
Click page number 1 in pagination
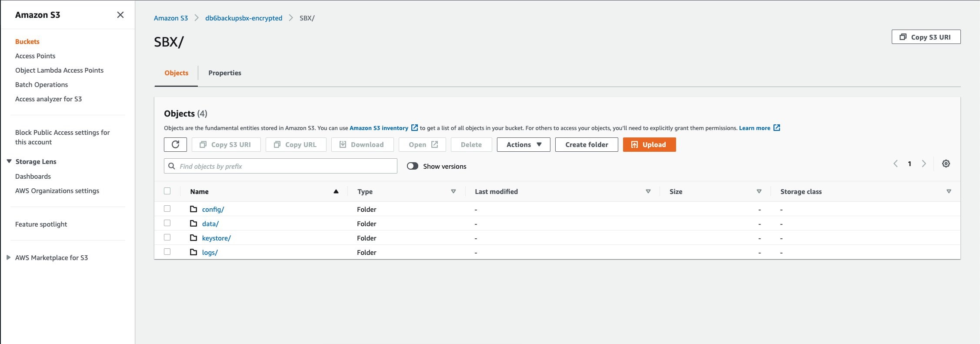pyautogui.click(x=909, y=164)
